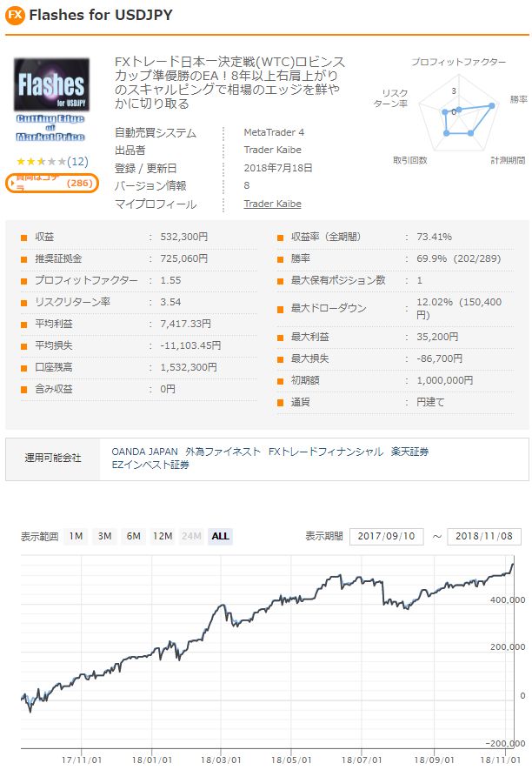Click the star rating review count (12)
This screenshot has height=770, width=532.
point(78,162)
